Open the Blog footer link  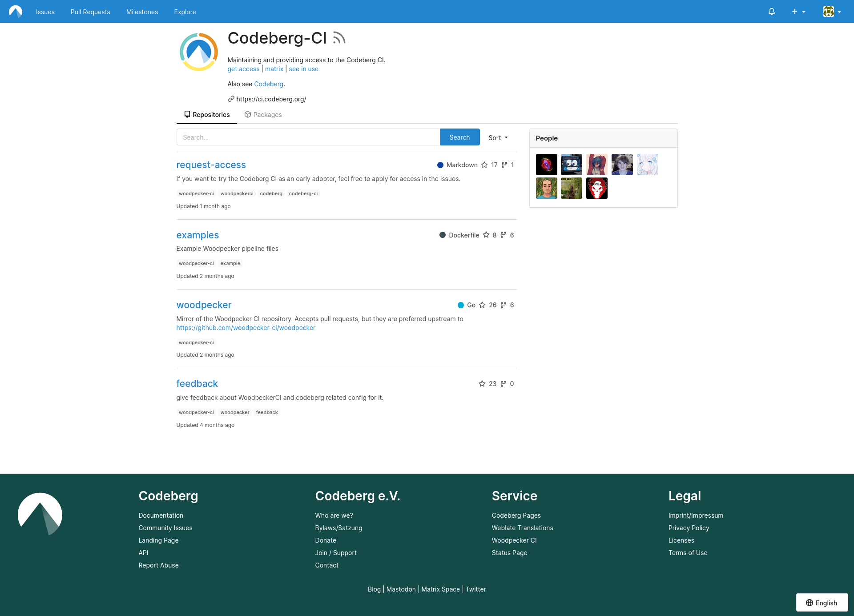pos(374,589)
